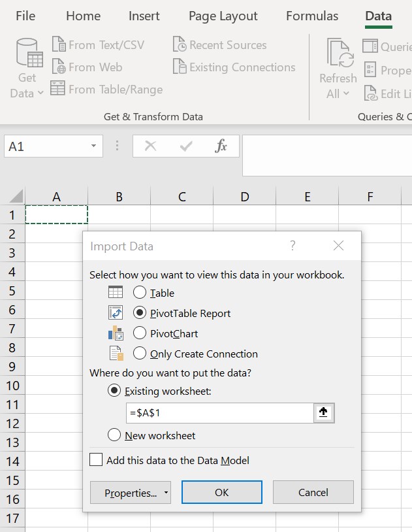Open the Get Data database icon

coord(29,53)
